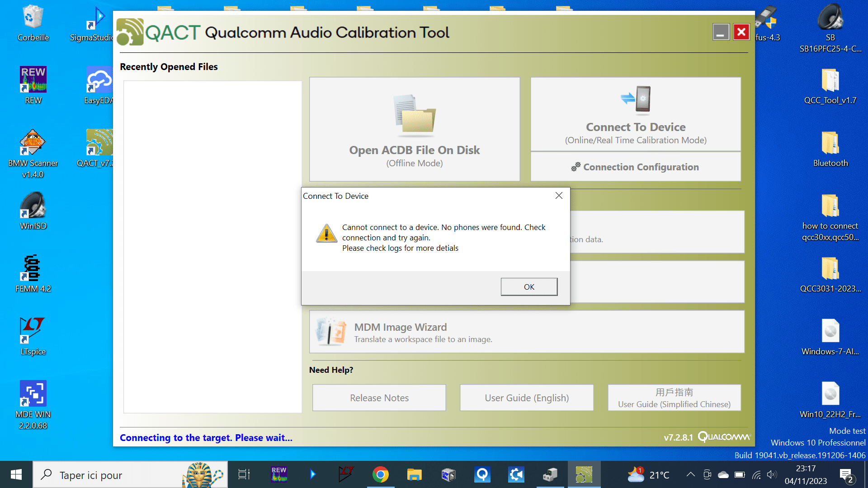Click the warning triangle icon in the dialog
Screen dimensions: 868x488
[326, 234]
